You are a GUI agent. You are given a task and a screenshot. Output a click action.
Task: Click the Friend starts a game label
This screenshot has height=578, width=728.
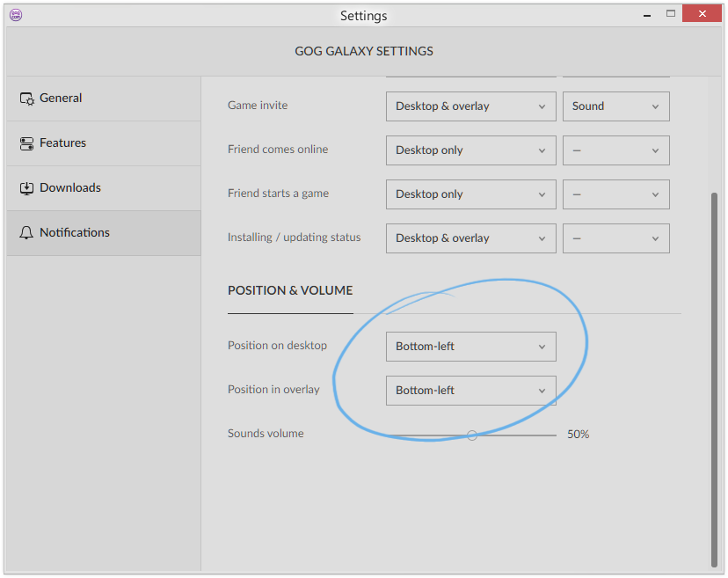click(x=278, y=194)
